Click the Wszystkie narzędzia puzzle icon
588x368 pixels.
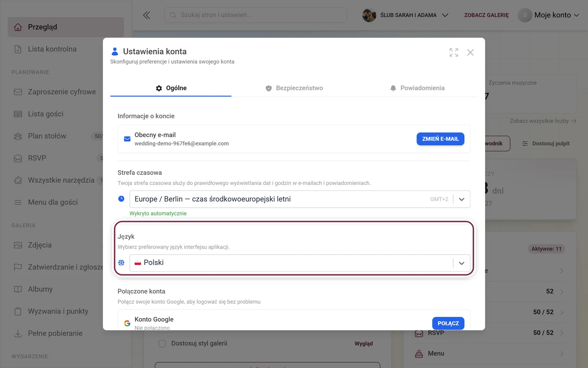tap(18, 180)
